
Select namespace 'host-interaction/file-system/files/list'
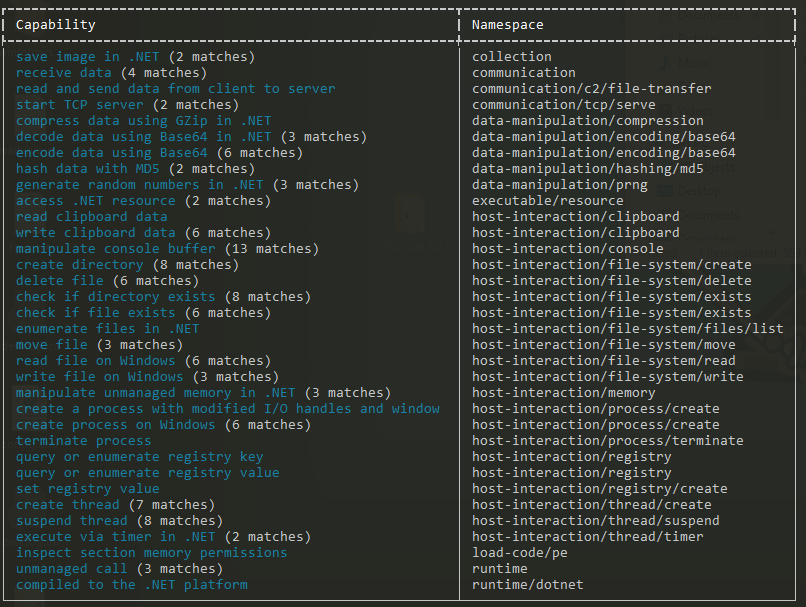[628, 328]
